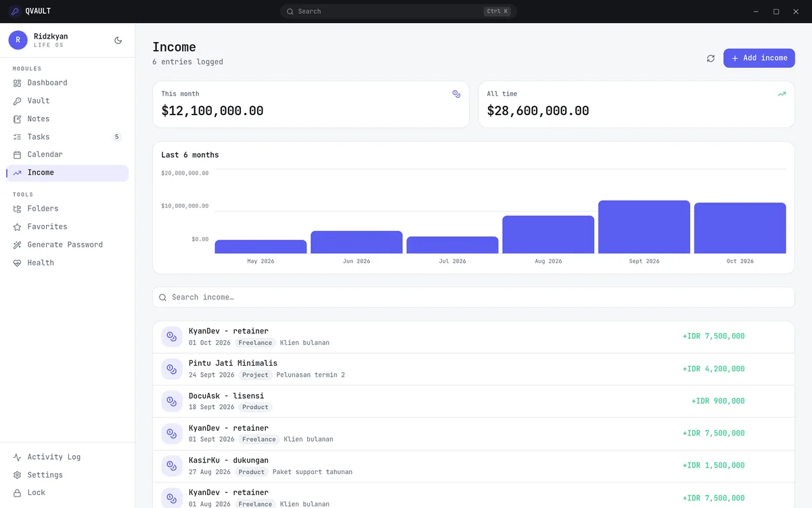Click the Add income button
This screenshot has width=812, height=508.
pyautogui.click(x=759, y=58)
